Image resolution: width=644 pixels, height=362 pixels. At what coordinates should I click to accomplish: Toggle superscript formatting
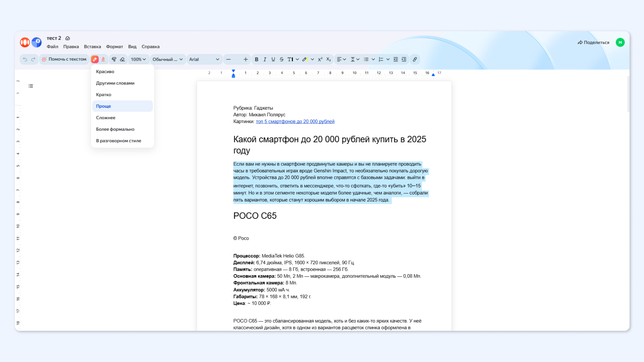[320, 59]
